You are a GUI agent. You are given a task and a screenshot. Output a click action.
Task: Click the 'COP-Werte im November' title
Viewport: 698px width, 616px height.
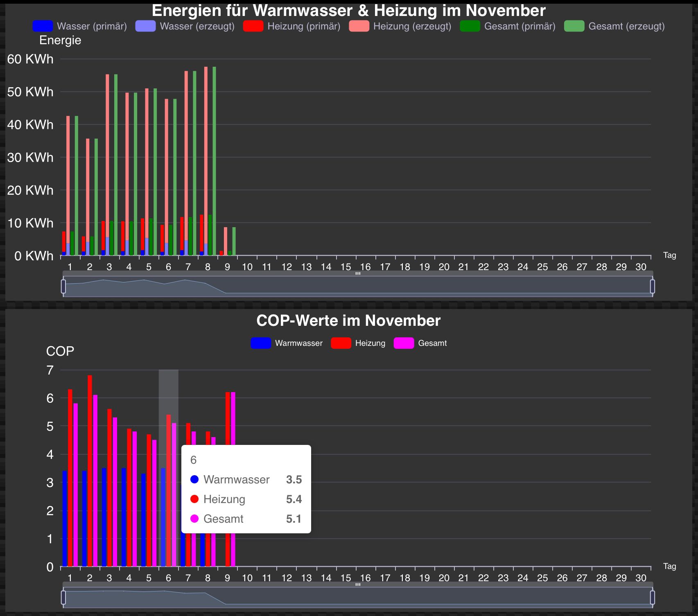click(x=348, y=320)
